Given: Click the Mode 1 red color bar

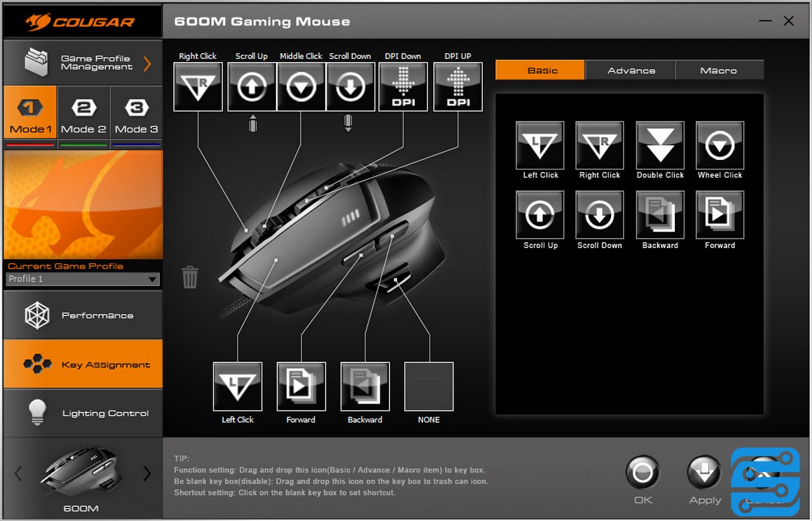Looking at the screenshot, I should tap(30, 145).
